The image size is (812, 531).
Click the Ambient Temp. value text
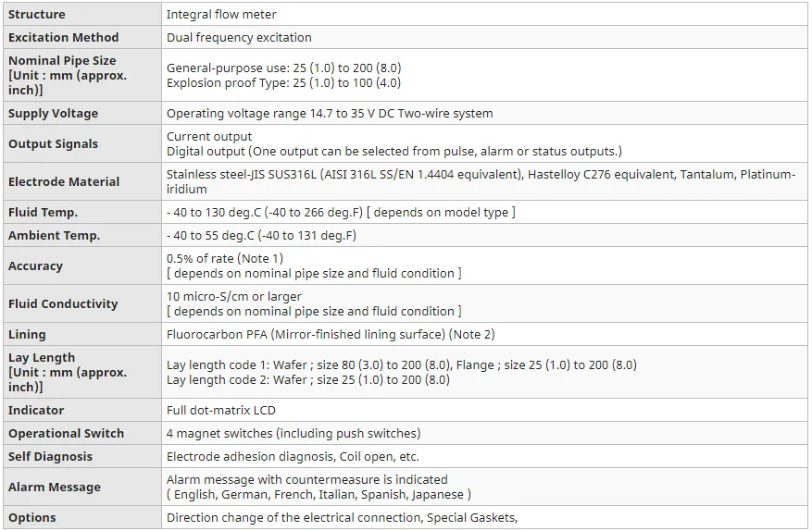coord(261,235)
